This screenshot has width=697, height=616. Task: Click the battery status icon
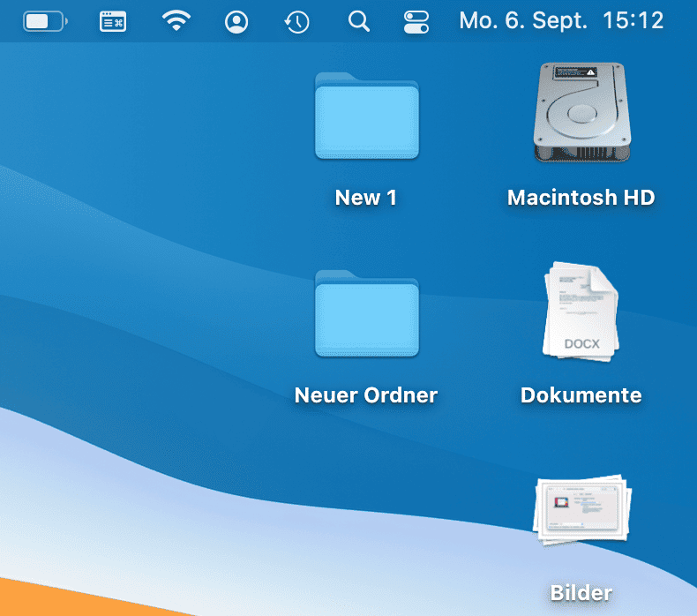click(45, 21)
